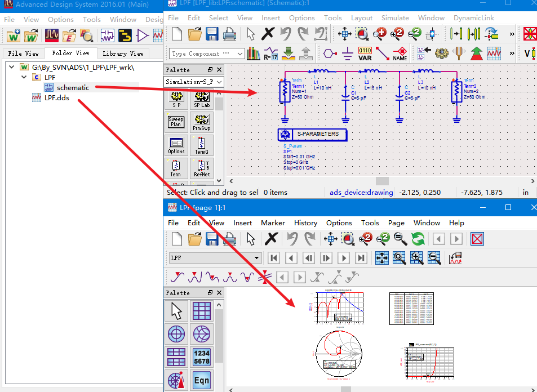Select the RefNet palette icon
Viewport: 537px width, 392px height.
point(202,168)
